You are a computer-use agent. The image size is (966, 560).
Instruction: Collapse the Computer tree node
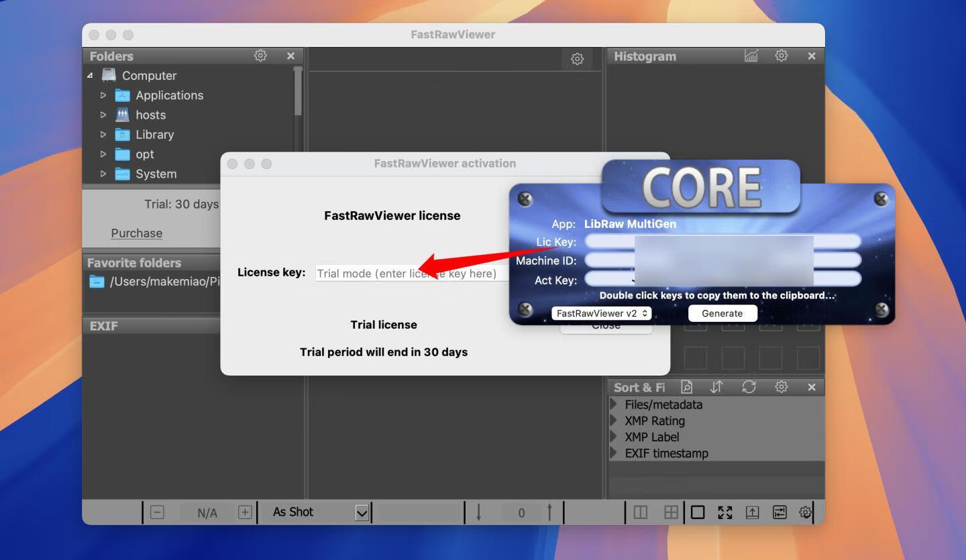(90, 76)
